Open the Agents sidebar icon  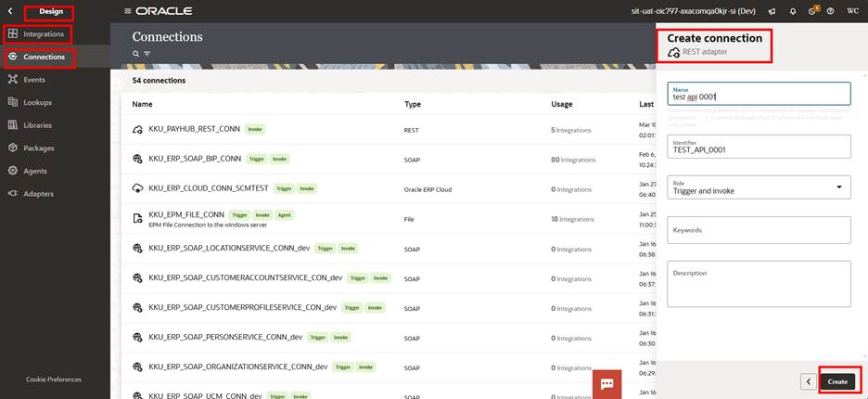pos(13,171)
